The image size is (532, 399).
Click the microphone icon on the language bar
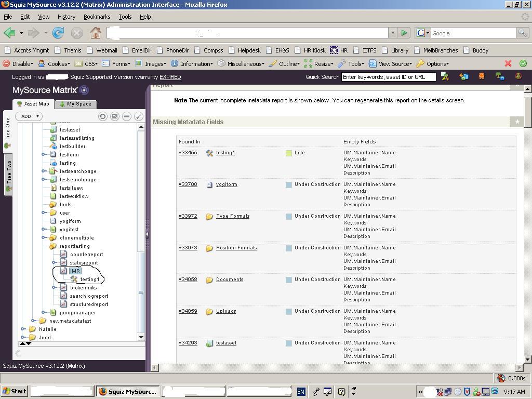(316, 392)
